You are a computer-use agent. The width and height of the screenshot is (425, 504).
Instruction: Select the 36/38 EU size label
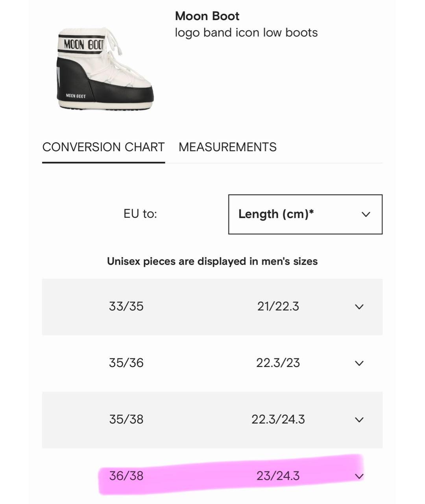[126, 476]
